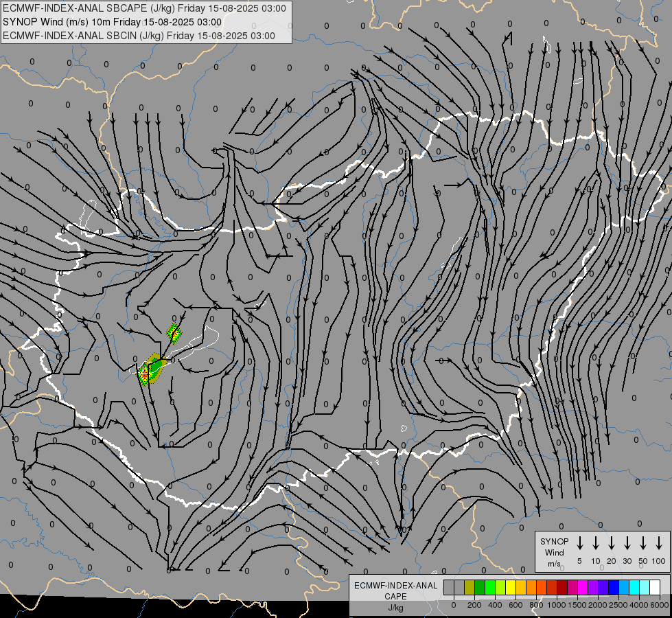Select the 600 label in CAPE scale
Image resolution: width=672 pixels, height=618 pixels.
point(515,605)
